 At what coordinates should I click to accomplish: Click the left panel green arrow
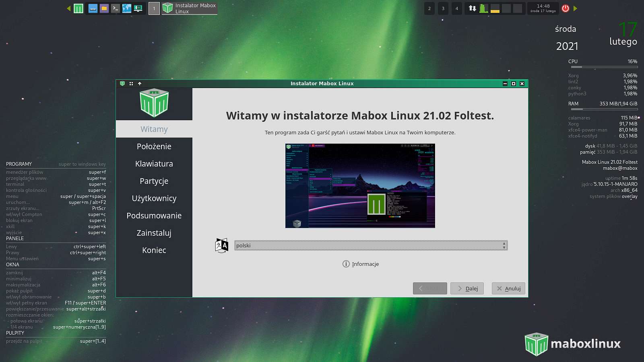[68, 8]
